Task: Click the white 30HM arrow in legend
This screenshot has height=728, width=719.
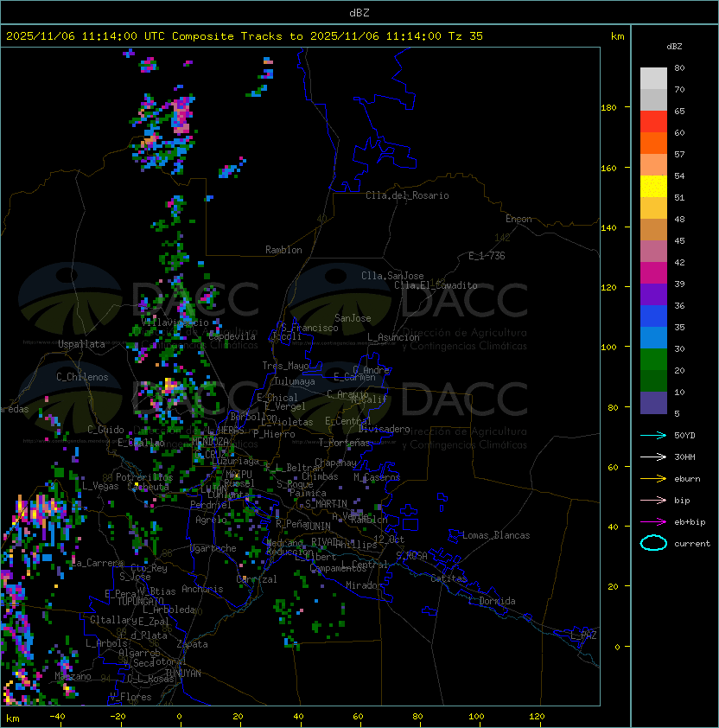Action: [x=653, y=457]
